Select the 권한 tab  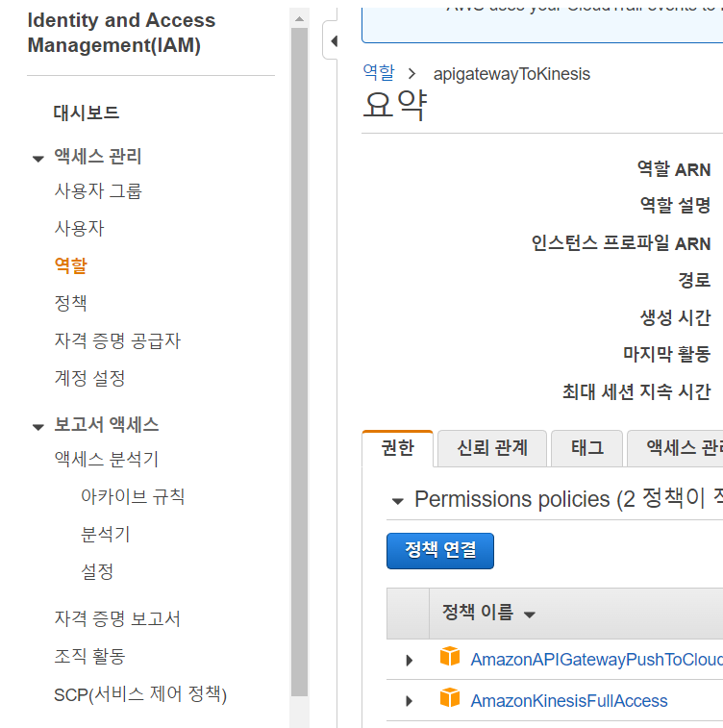397,448
